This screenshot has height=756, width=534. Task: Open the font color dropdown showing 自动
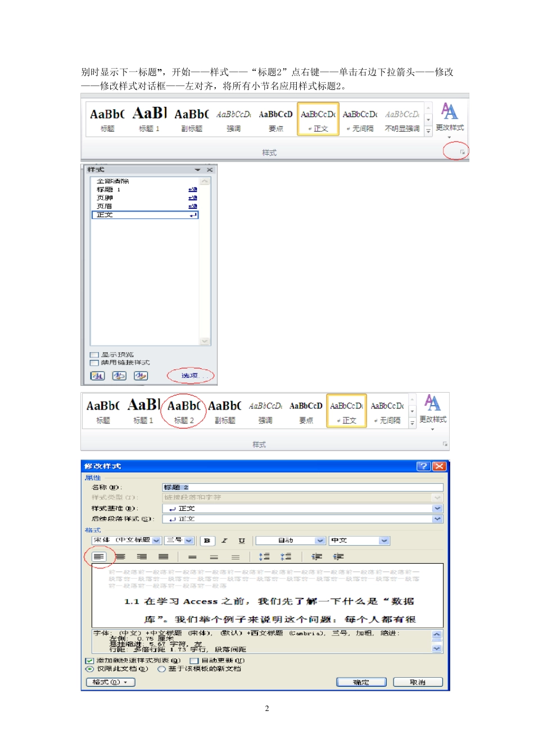pyautogui.click(x=320, y=541)
